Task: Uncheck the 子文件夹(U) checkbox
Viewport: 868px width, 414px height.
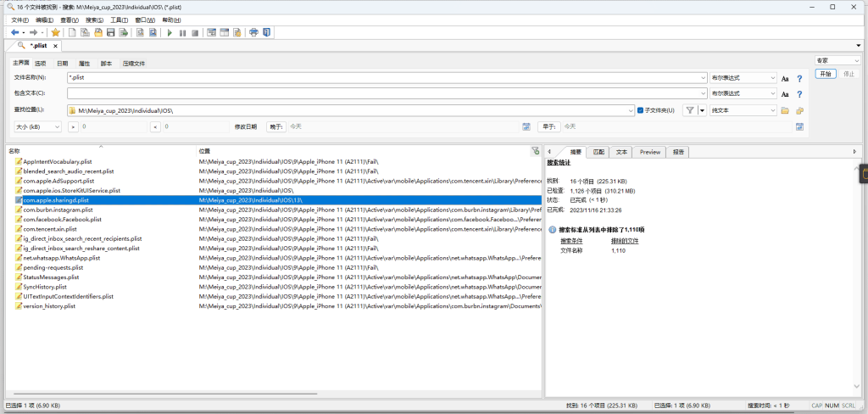Action: pyautogui.click(x=641, y=110)
